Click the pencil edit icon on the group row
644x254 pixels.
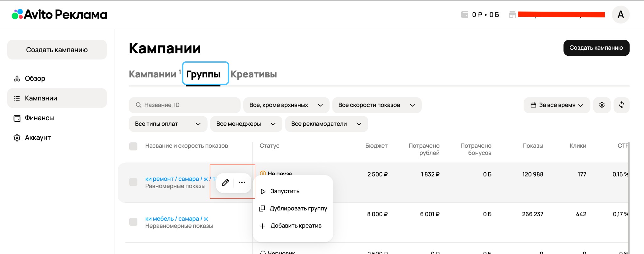point(225,183)
